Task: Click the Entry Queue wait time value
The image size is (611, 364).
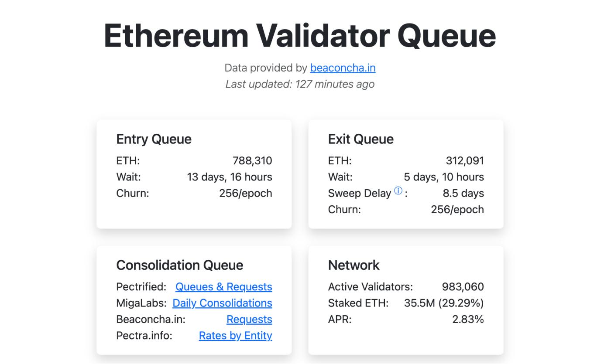Action: coord(230,177)
